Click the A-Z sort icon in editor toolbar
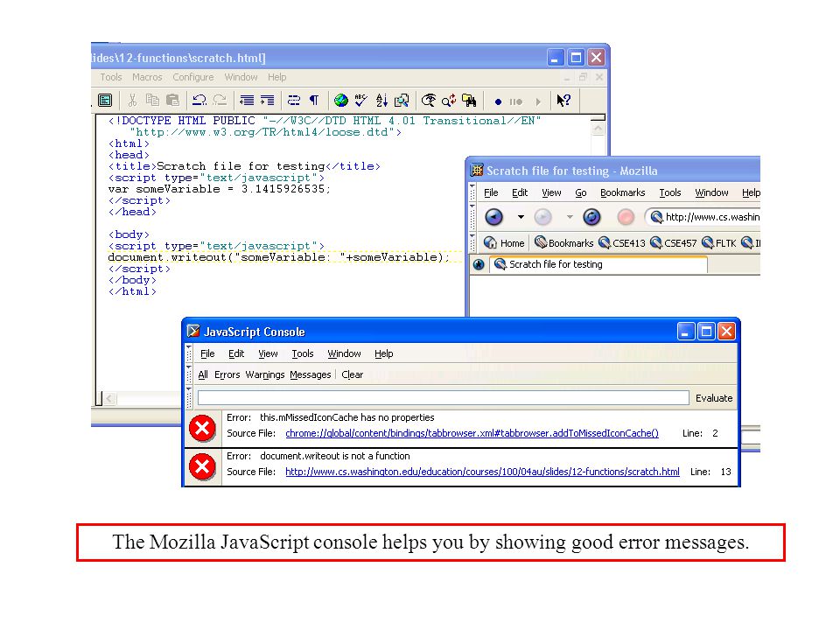840x630 pixels. pos(381,100)
